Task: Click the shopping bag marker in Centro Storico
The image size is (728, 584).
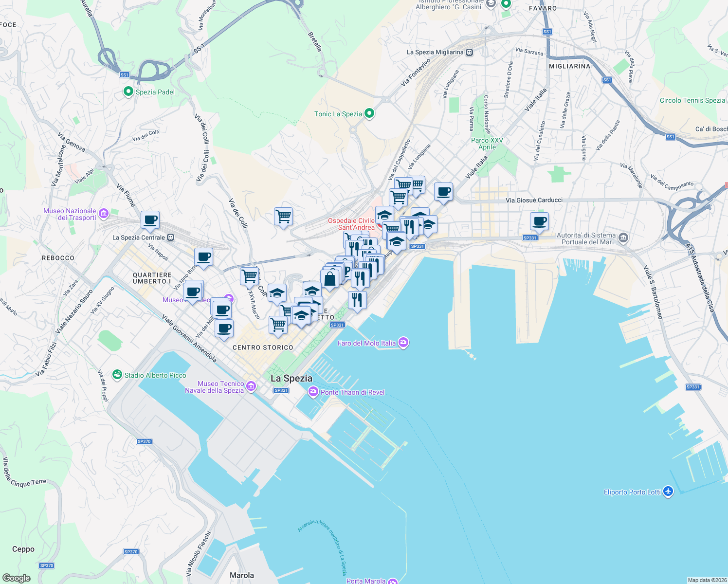Action: pos(330,278)
